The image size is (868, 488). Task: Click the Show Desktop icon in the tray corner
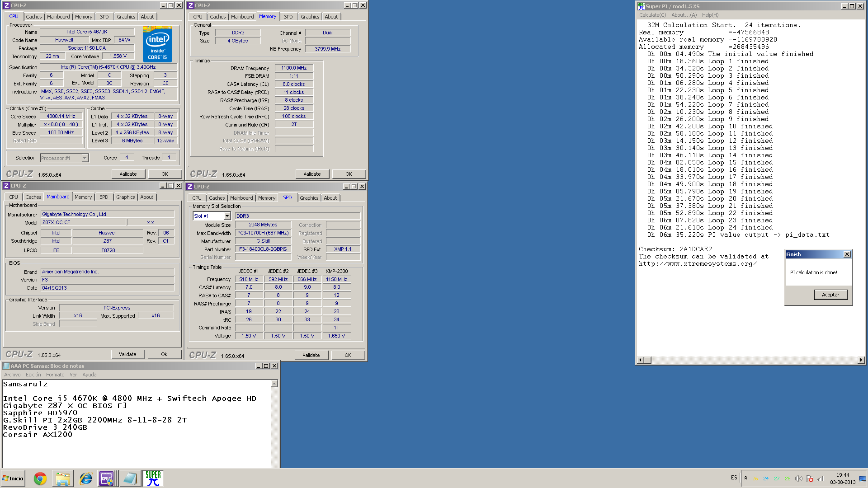tap(863, 479)
